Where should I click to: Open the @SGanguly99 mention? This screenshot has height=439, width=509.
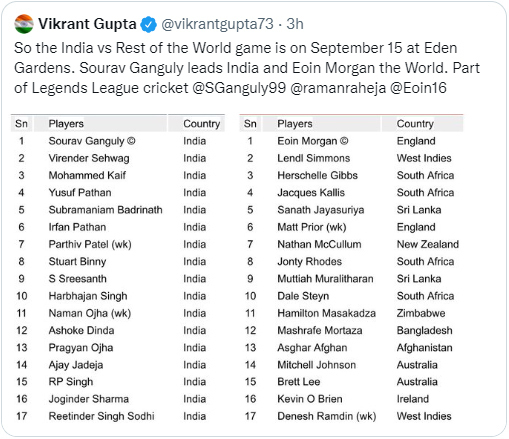click(239, 88)
